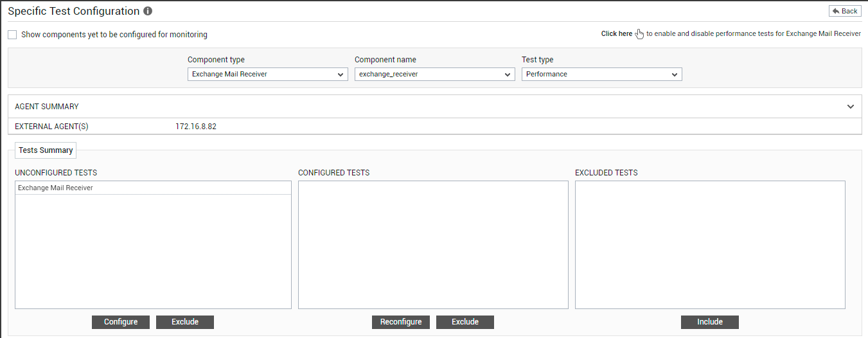Click inside the Excluded Tests list box
Image resolution: width=868 pixels, height=338 pixels.
pos(710,245)
